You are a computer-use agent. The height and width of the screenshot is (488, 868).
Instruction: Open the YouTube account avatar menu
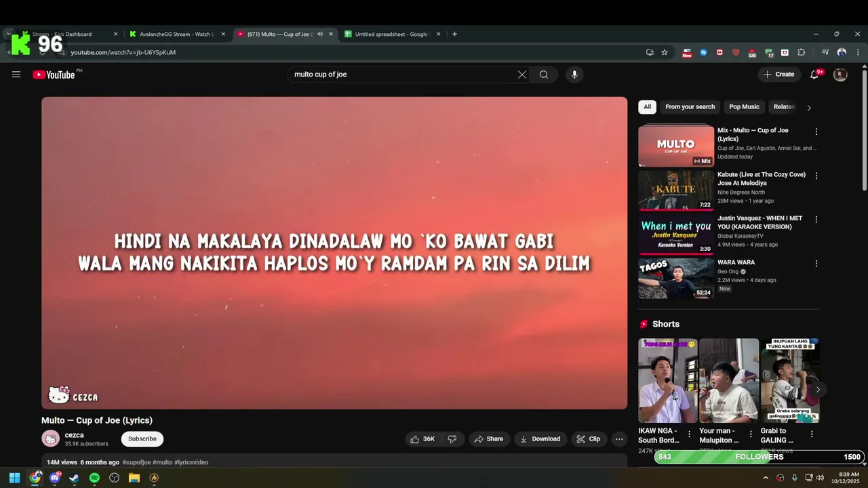point(840,75)
